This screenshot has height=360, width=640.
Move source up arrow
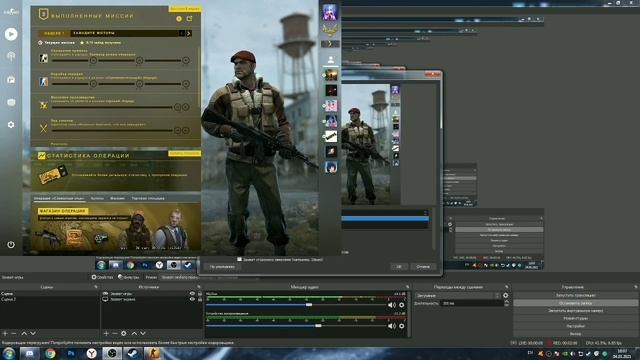[134, 333]
